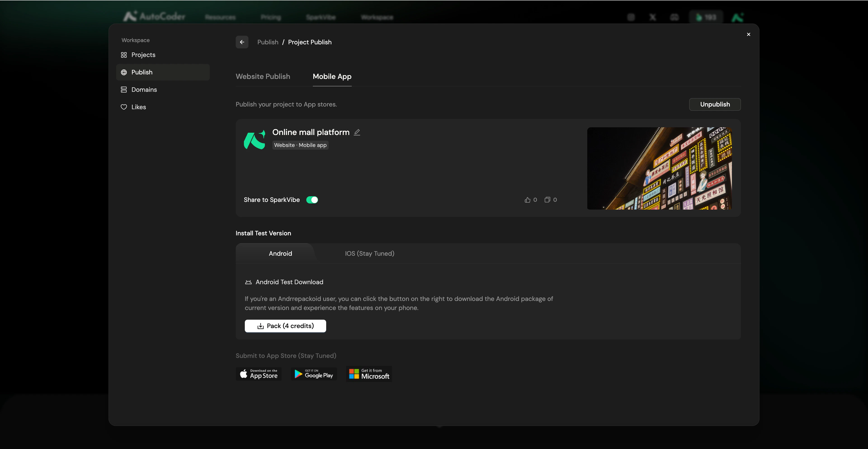Image resolution: width=868 pixels, height=449 pixels.
Task: Open the IOS (Stay Tuned) tab
Action: 369,253
